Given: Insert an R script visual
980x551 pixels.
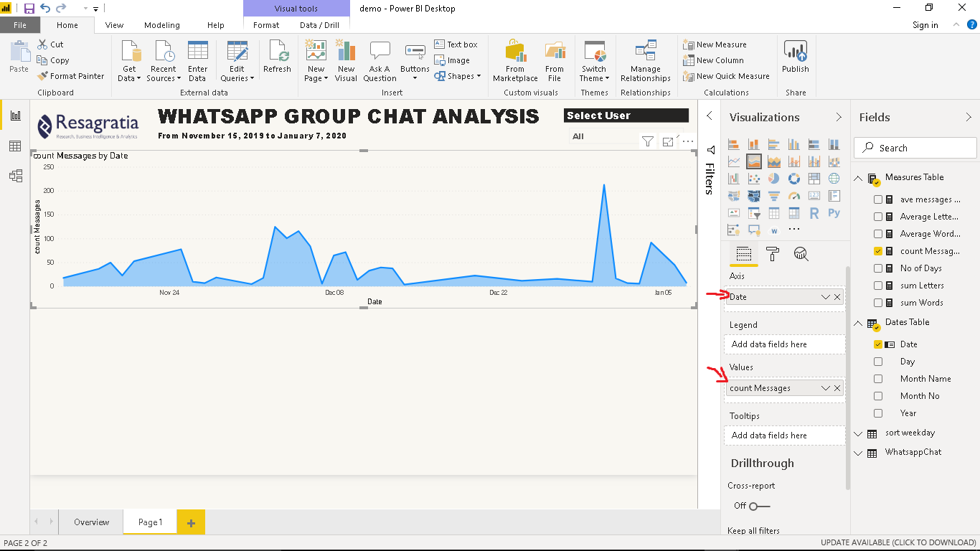Looking at the screenshot, I should point(814,212).
